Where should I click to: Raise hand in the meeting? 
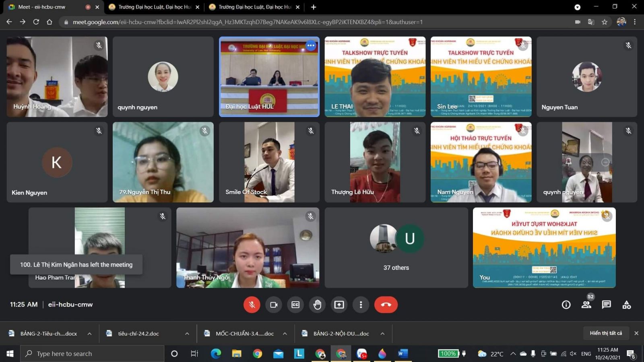(317, 305)
